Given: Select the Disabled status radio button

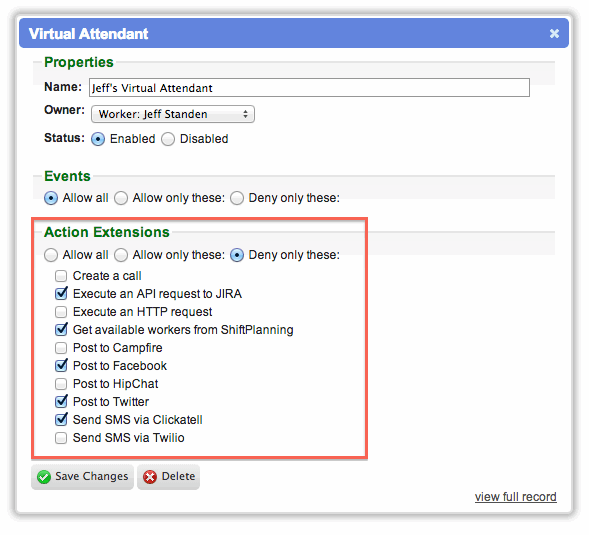Looking at the screenshot, I should pyautogui.click(x=168, y=139).
